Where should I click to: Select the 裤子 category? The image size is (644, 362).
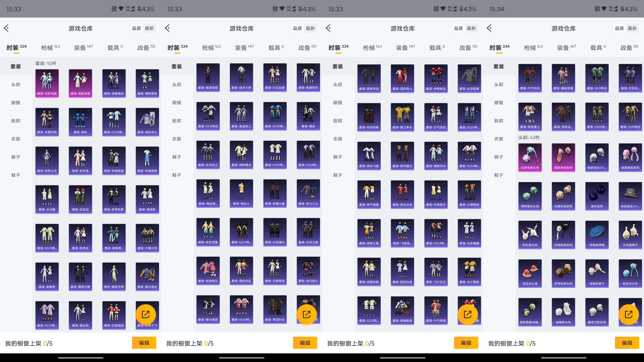[15, 157]
